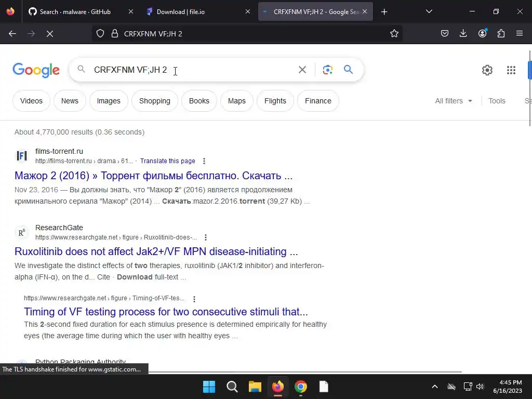532x399 pixels.
Task: Switch to Chrome in the taskbar
Action: click(x=301, y=387)
